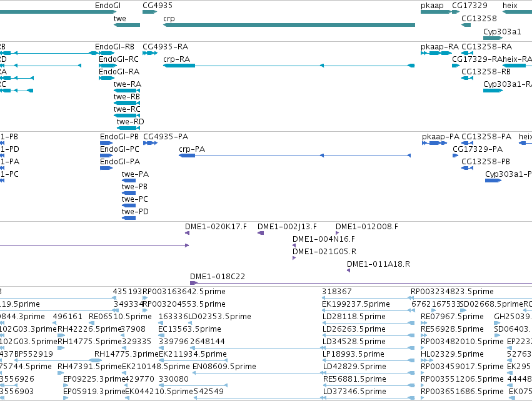
Task: Select BAC end DME1-020K17.F
Action: point(187,233)
